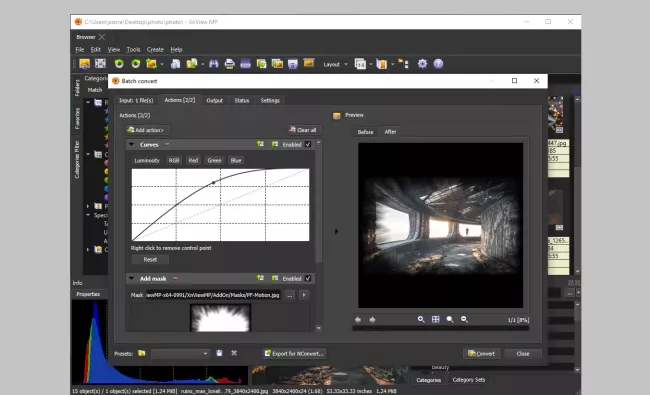Collapse the preview panel splitter arrow
This screenshot has width=650, height=395.
coord(336,231)
